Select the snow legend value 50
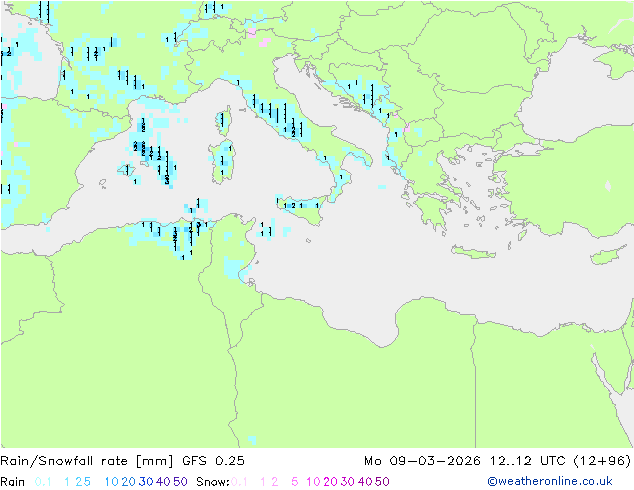Image resolution: width=634 pixels, height=490 pixels. 382,482
